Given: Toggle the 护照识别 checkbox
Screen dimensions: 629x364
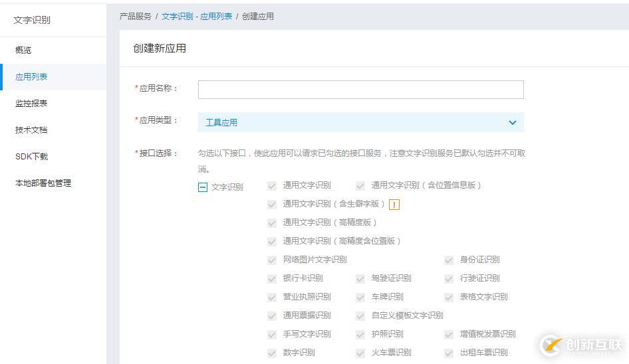Looking at the screenshot, I should (x=360, y=334).
